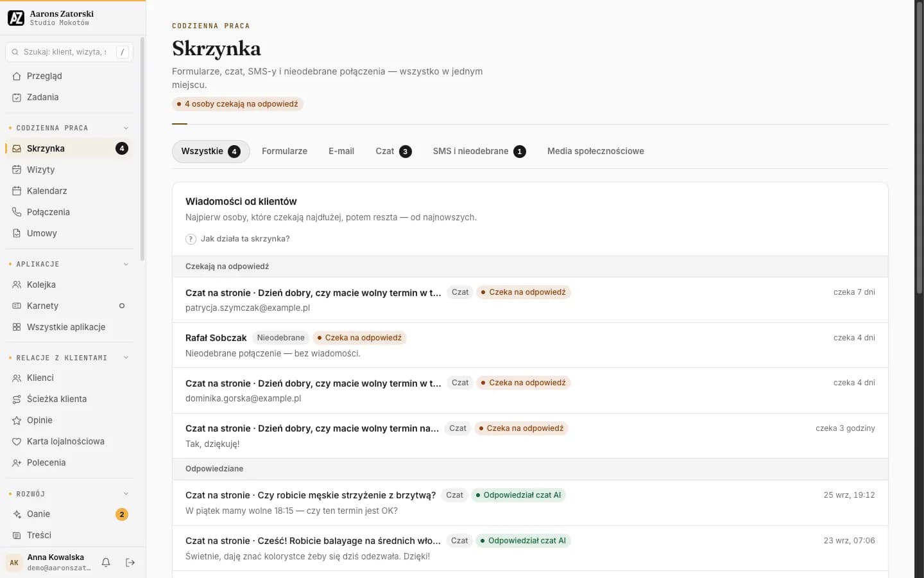This screenshot has height=578, width=924.
Task: Click the sidebar scrollbar
Action: pos(142,148)
